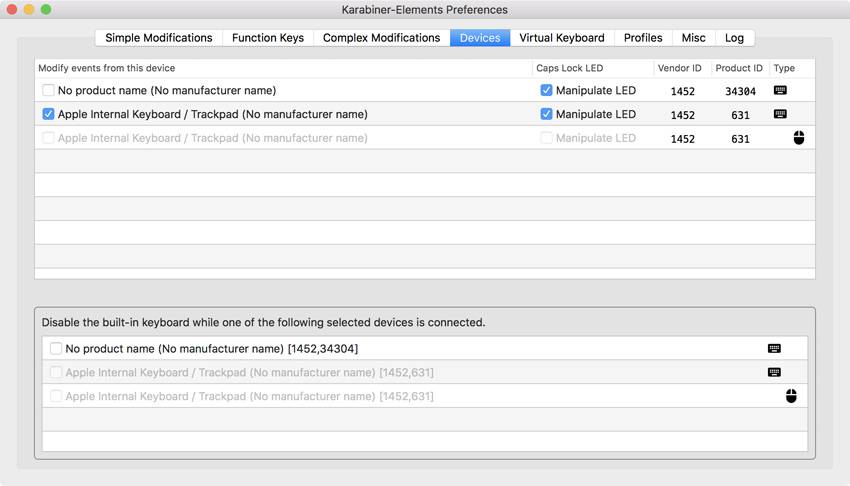Switch to Simple Modifications tab
850x486 pixels.
click(x=159, y=38)
